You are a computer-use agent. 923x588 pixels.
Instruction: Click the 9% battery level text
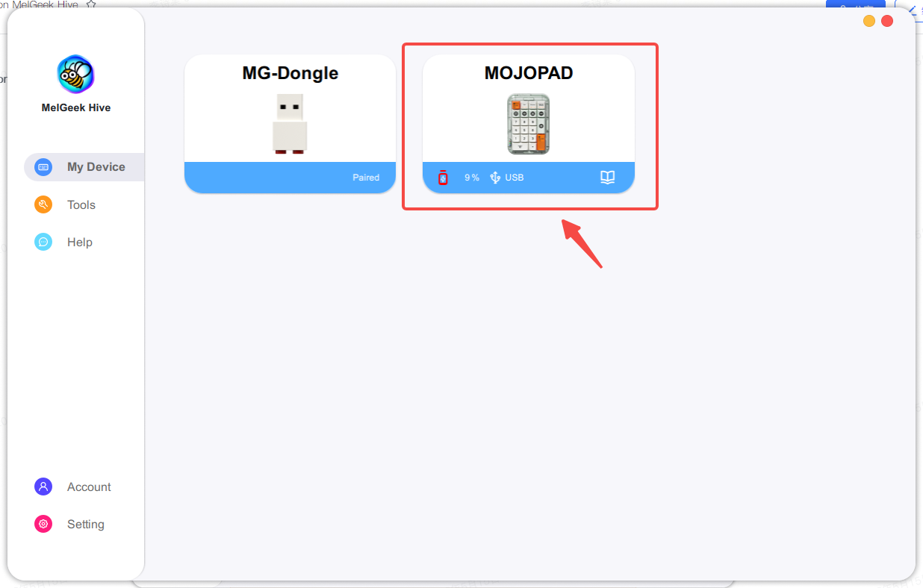(x=472, y=178)
